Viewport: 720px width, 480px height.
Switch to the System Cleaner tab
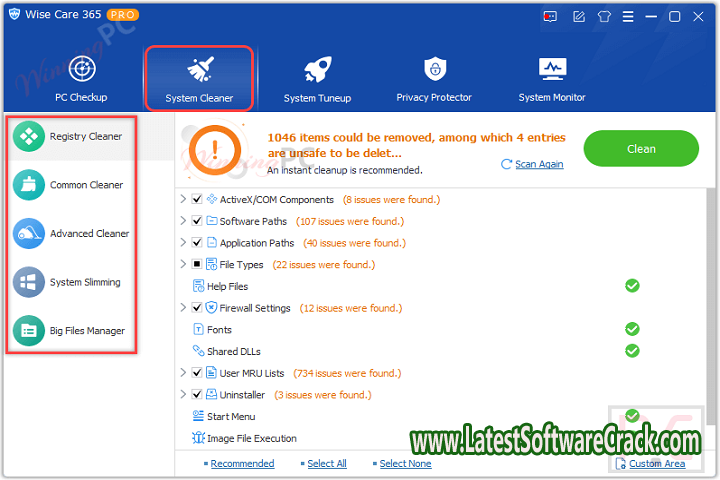199,77
